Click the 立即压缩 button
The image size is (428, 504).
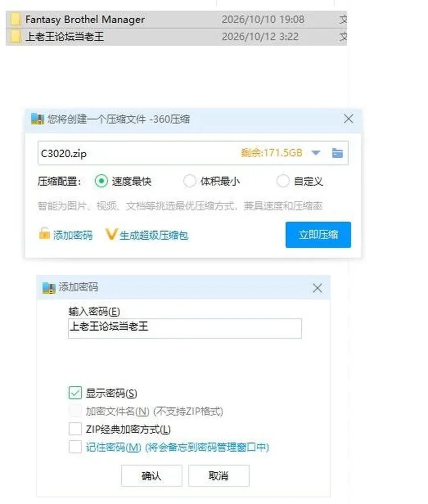318,235
